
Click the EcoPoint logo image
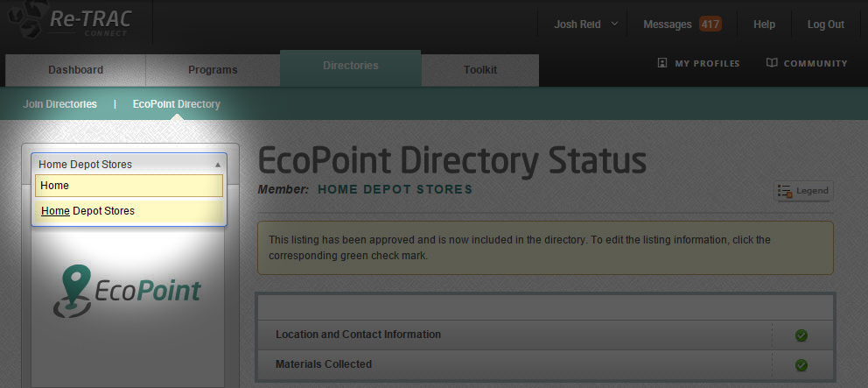[128, 292]
